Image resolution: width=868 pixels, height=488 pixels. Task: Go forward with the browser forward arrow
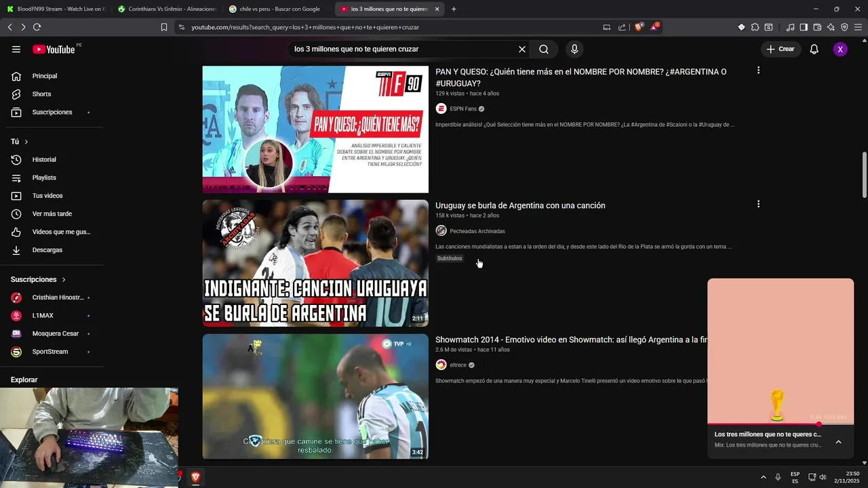[23, 27]
